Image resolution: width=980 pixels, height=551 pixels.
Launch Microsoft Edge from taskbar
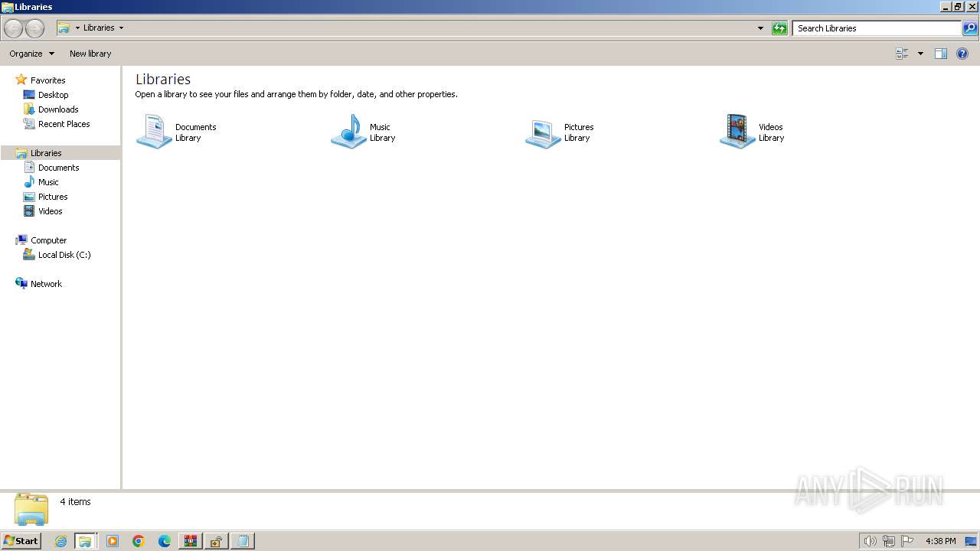[165, 541]
